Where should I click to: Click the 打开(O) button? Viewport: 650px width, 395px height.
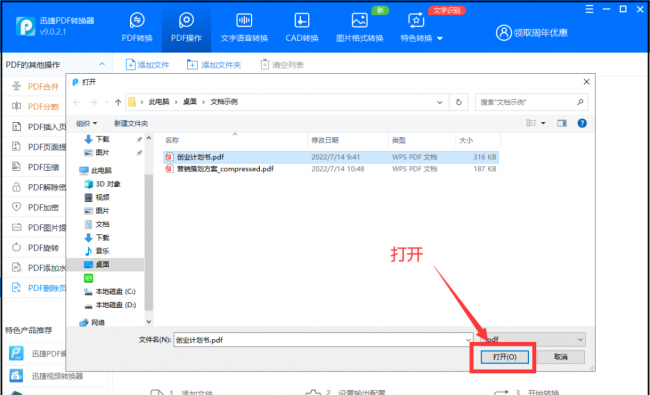pos(504,357)
